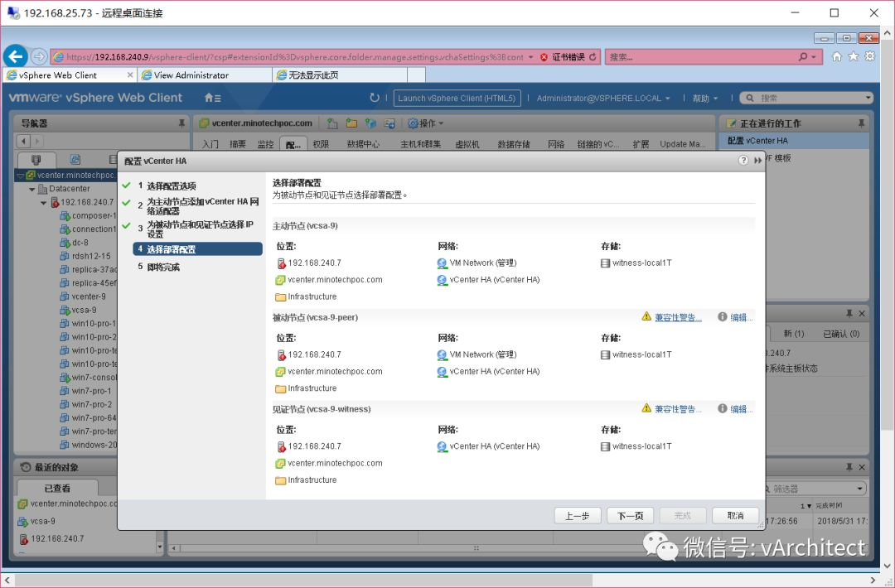This screenshot has height=588, width=895.
Task: Open passive node compatibility warnings link
Action: coord(678,317)
